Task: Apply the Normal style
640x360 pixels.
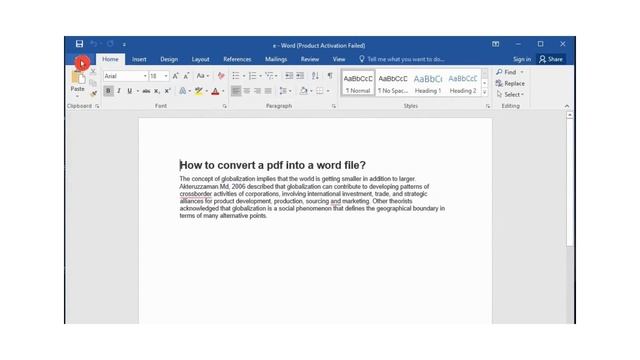Action: pos(358,83)
